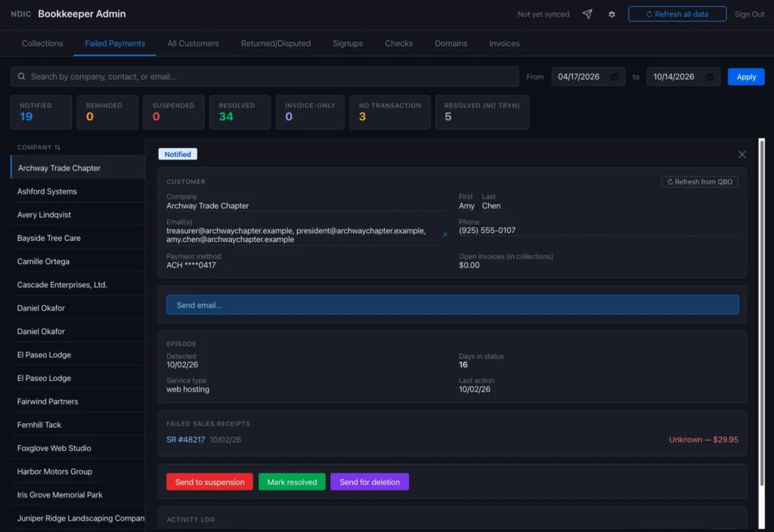
Task: Click the emails field with treasurer address
Action: pos(302,235)
